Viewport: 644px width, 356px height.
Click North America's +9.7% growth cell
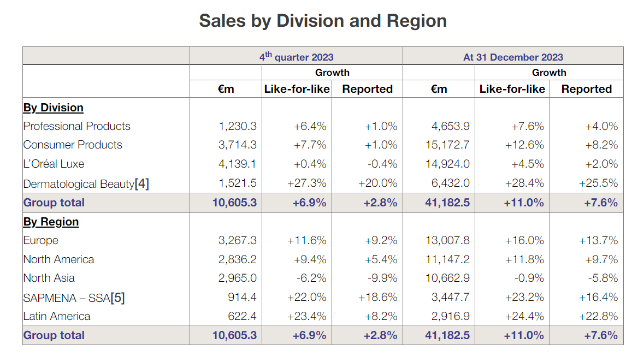tap(602, 259)
